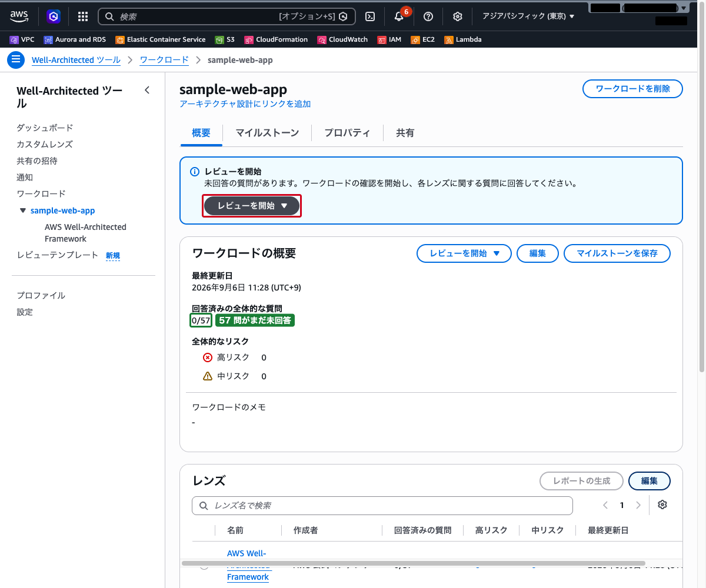Open レビューを開始 dropdown in blue banner

(x=252, y=206)
